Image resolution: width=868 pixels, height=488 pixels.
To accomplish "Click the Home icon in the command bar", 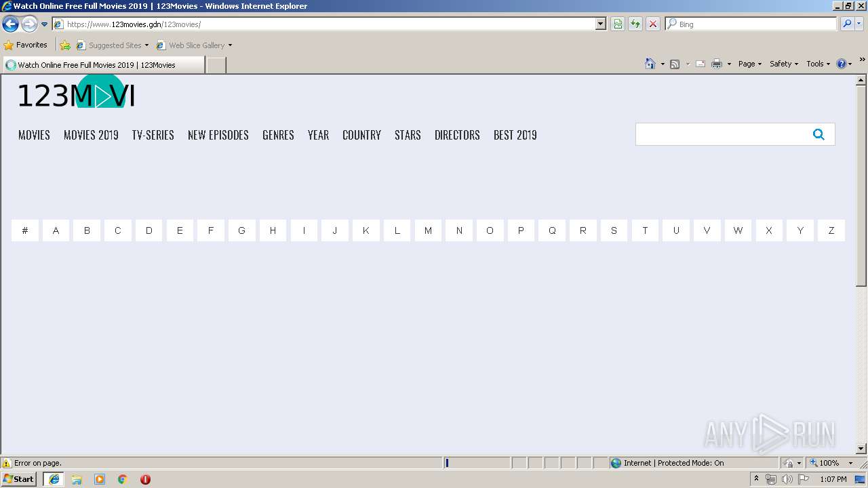I will pos(650,64).
